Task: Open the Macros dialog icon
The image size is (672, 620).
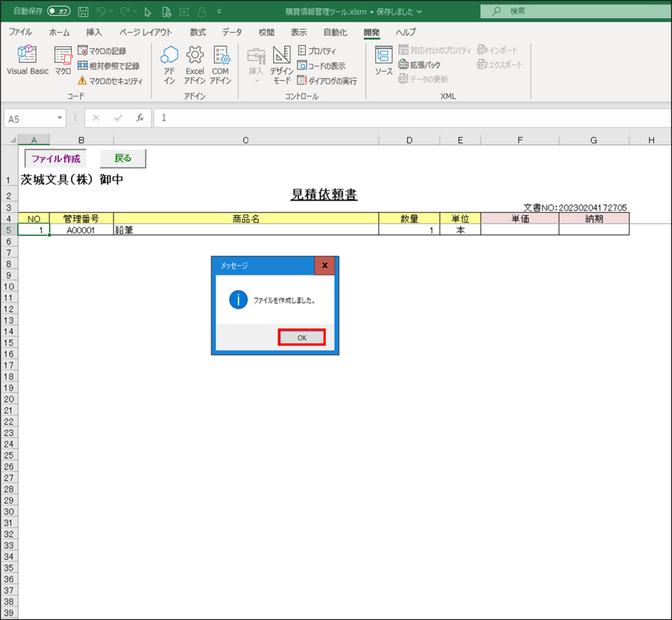Action: [x=63, y=60]
